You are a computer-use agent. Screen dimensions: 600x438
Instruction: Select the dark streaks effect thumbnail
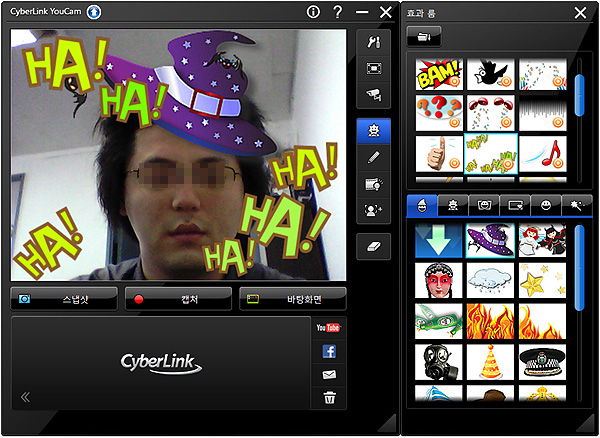tap(543, 113)
